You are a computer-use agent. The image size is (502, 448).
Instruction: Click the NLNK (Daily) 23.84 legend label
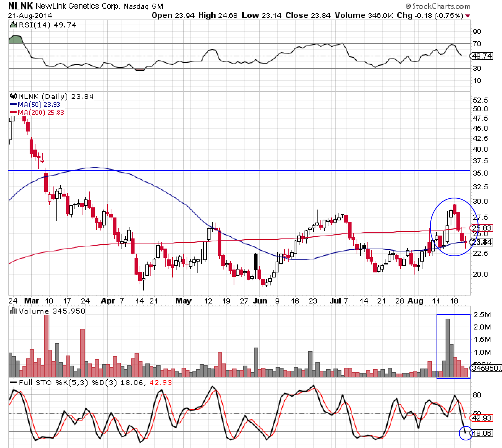click(56, 96)
